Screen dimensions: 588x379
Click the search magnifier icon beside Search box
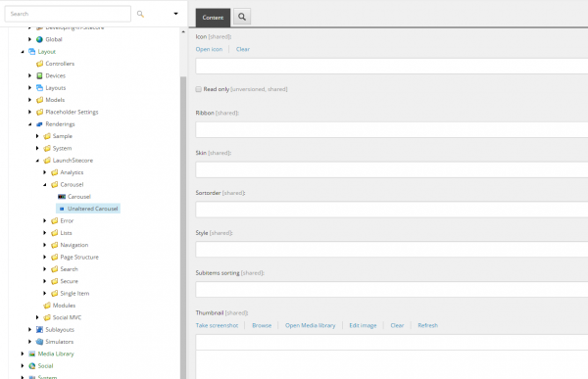pyautogui.click(x=140, y=14)
